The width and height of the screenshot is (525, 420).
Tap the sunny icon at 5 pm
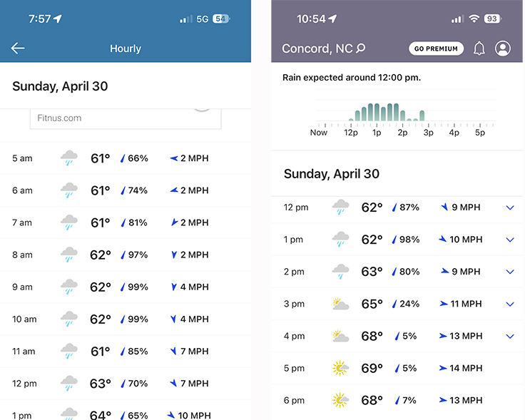(340, 368)
